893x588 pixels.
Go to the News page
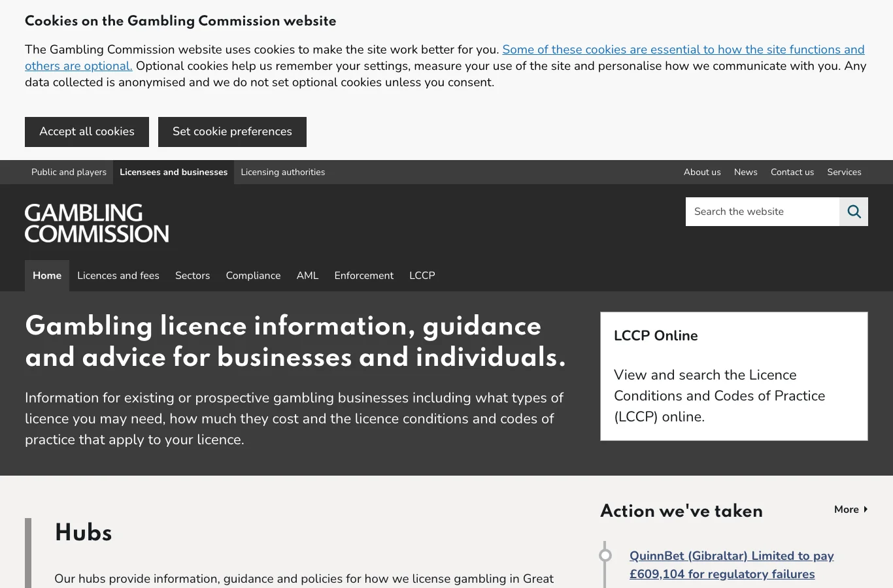[746, 172]
